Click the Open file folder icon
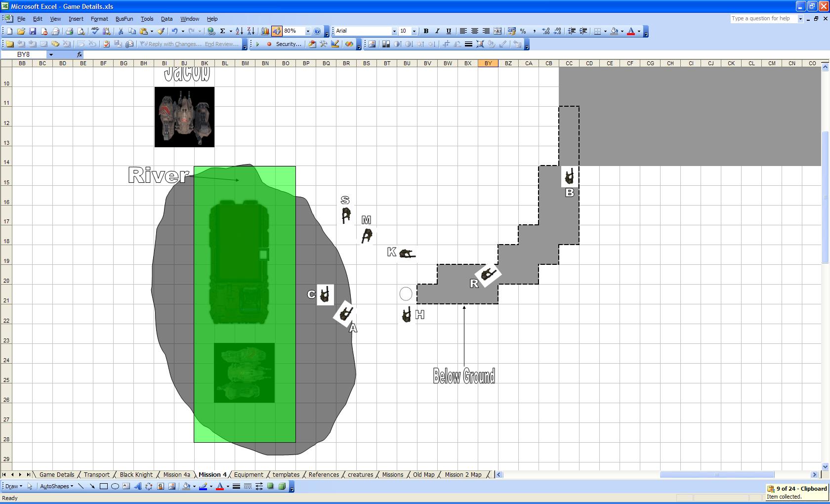The width and height of the screenshot is (830, 504). coord(21,31)
